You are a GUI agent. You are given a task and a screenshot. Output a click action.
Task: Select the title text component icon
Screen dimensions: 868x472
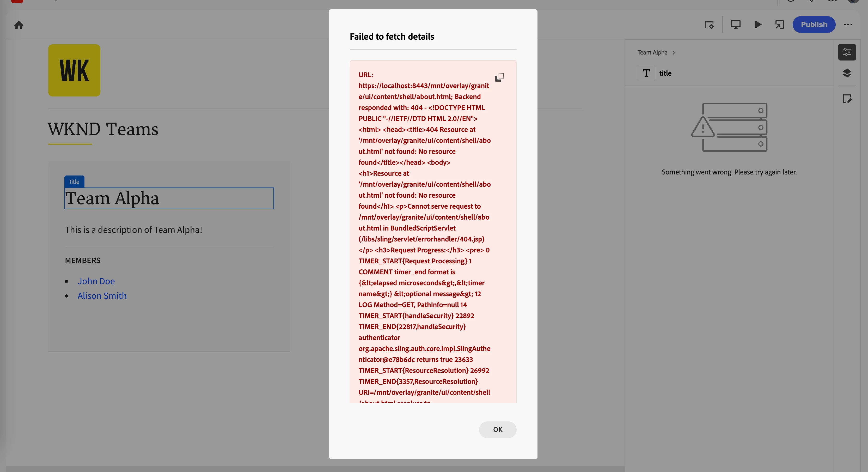click(646, 73)
